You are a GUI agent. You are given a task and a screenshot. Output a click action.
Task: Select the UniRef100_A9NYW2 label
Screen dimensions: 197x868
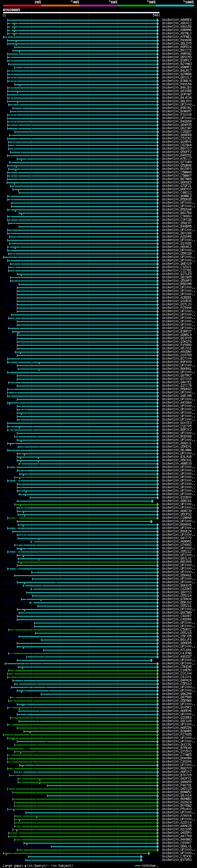pos(177,54)
